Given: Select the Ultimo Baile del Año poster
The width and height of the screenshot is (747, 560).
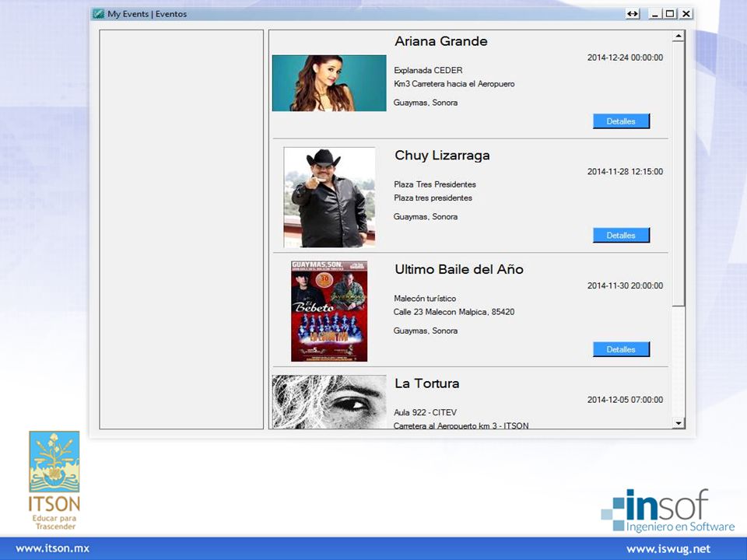Looking at the screenshot, I should (329, 311).
